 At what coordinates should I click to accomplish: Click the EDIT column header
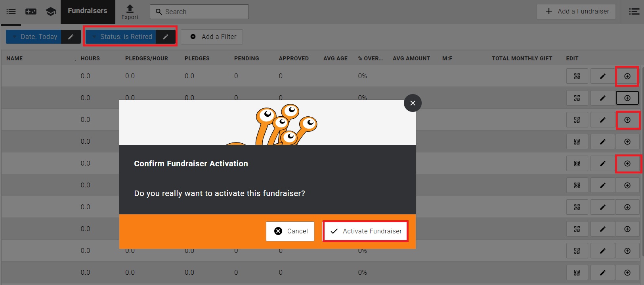(572, 58)
